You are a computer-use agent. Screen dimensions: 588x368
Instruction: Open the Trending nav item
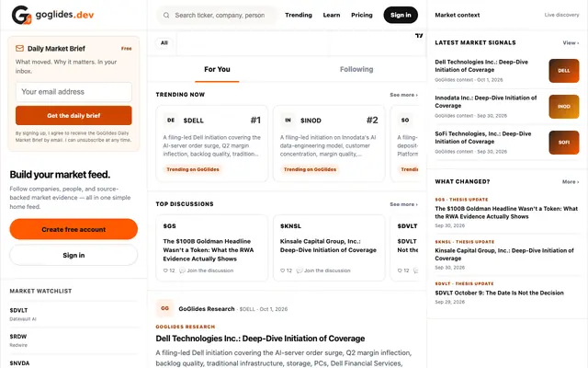tap(299, 15)
